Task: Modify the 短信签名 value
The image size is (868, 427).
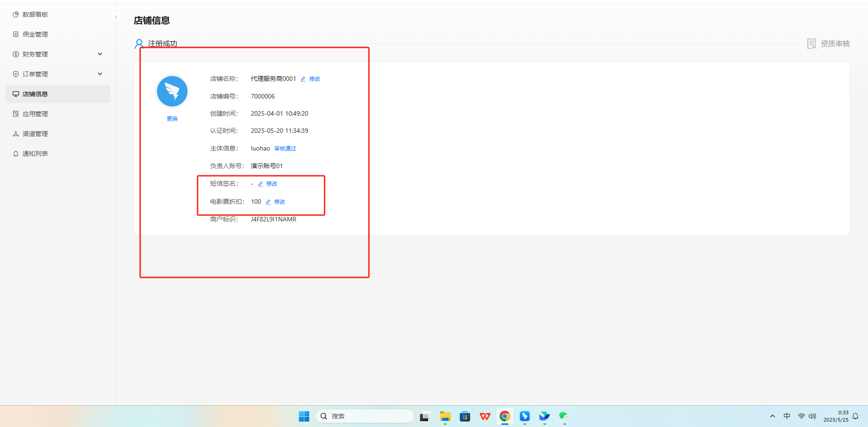Action: coord(268,184)
